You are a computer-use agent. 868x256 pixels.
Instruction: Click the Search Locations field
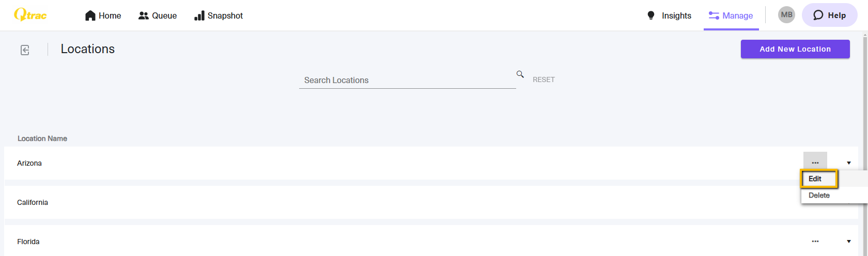tap(407, 80)
